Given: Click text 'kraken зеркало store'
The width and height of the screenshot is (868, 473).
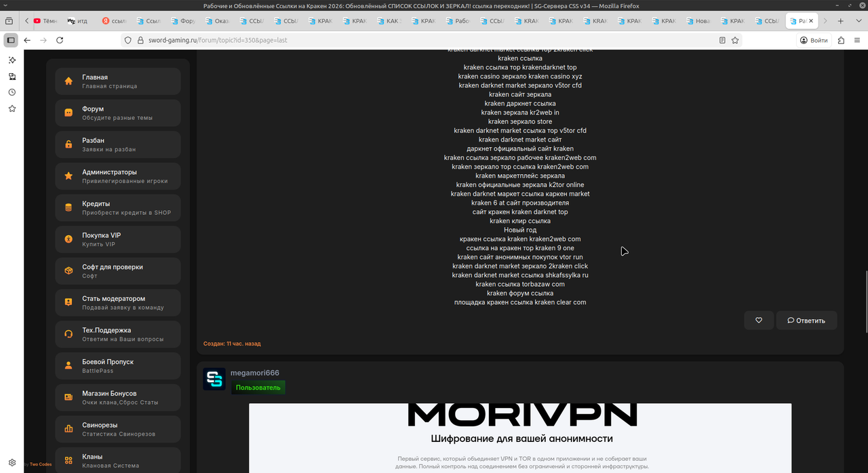Looking at the screenshot, I should [520, 121].
